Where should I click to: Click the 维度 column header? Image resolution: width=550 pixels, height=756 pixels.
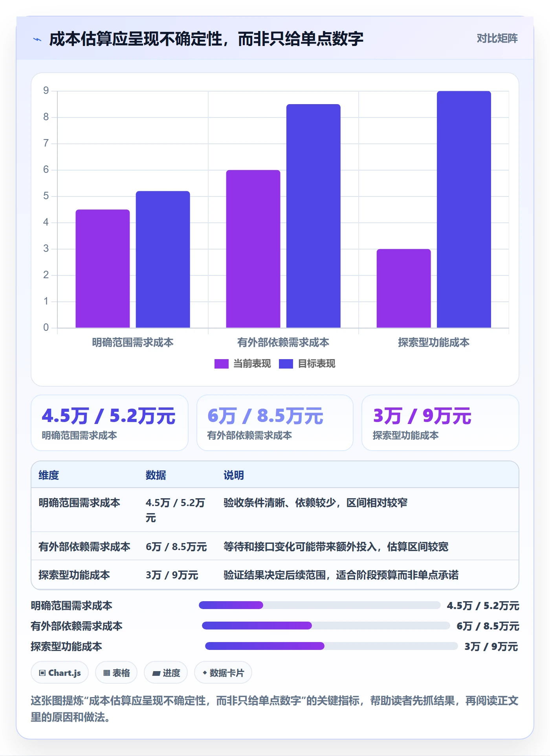coord(49,475)
